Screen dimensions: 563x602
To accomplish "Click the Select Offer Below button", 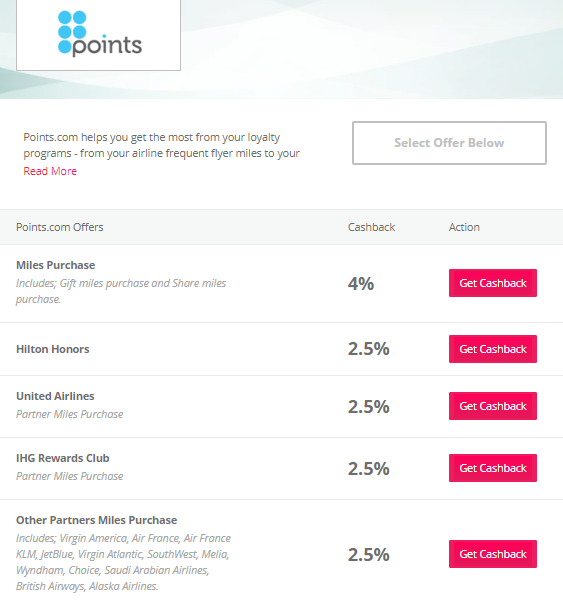I will [x=449, y=143].
